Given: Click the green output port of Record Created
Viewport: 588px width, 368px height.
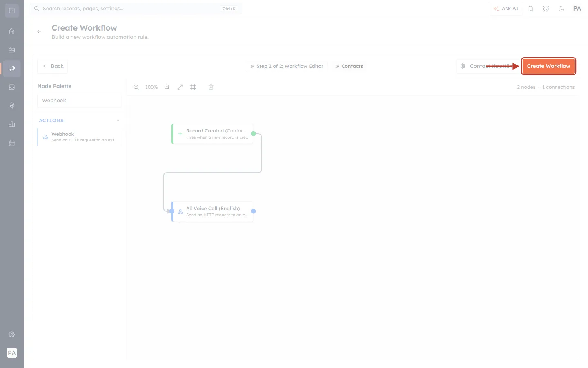Looking at the screenshot, I should pyautogui.click(x=253, y=134).
